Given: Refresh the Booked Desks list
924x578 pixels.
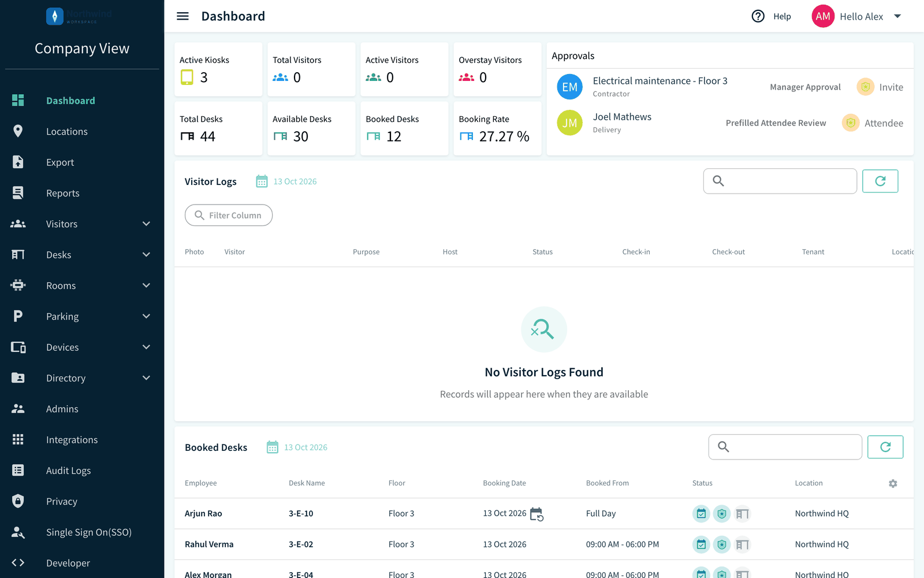Looking at the screenshot, I should tap(885, 447).
